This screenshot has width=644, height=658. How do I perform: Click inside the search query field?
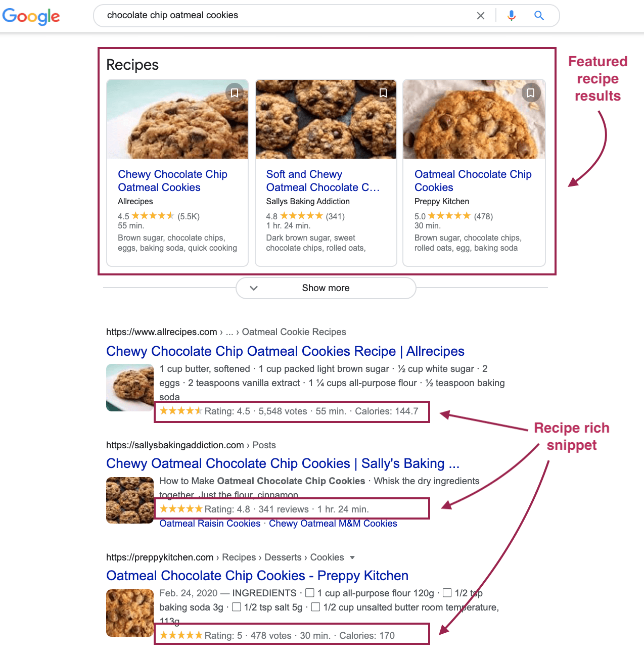coord(288,16)
